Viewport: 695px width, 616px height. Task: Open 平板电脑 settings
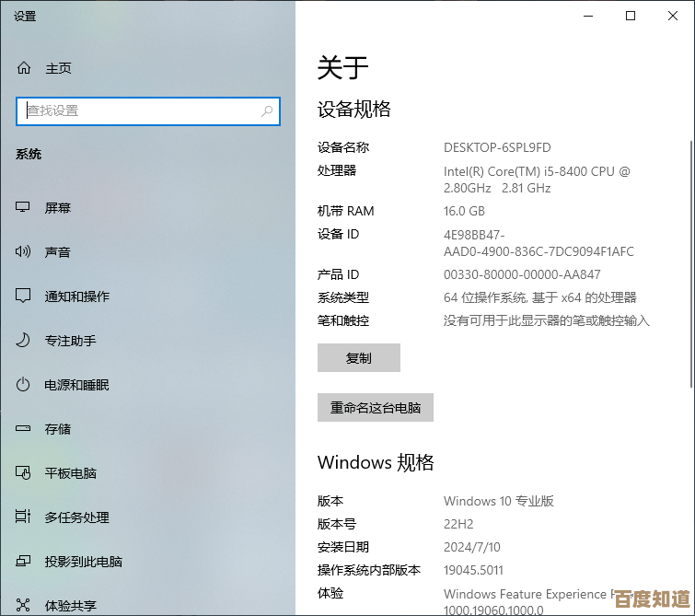tap(71, 473)
